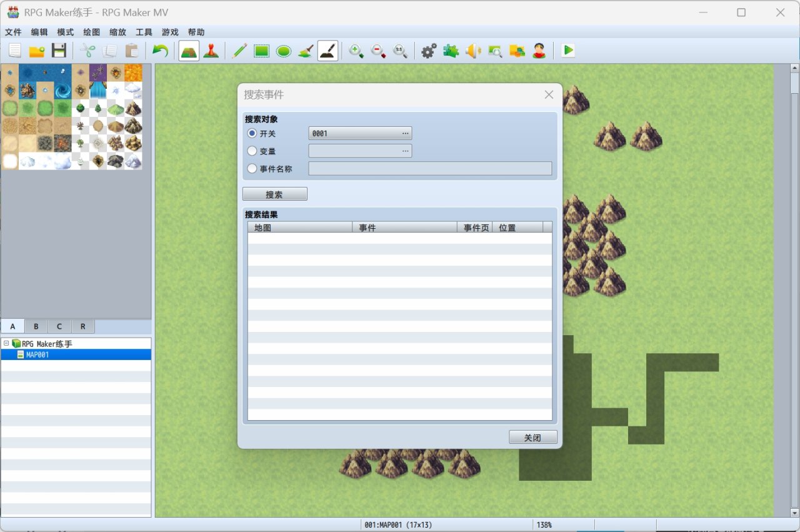This screenshot has height=532, width=800.
Task: Open the 变量 selector field
Action: 360,151
